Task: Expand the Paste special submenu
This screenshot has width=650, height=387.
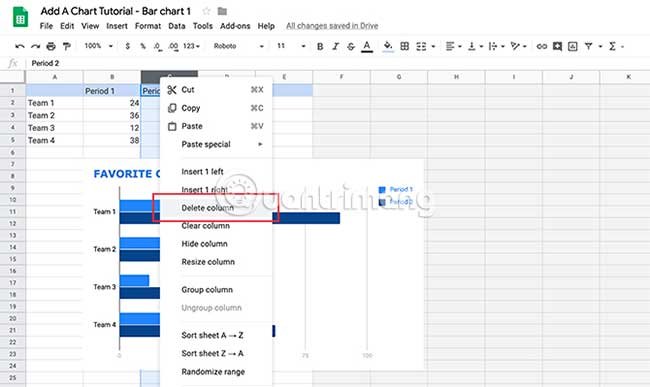Action: coord(216,144)
